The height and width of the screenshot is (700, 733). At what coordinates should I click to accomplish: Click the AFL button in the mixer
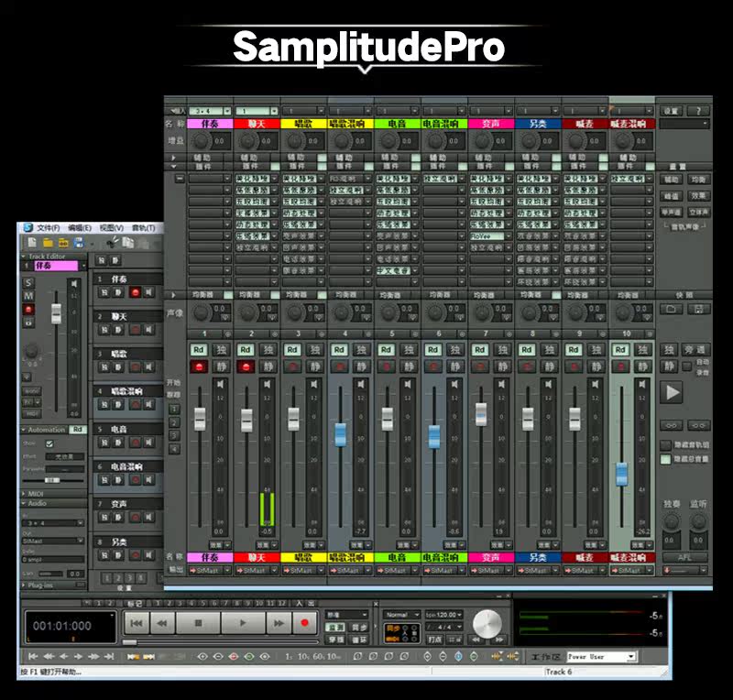(684, 557)
